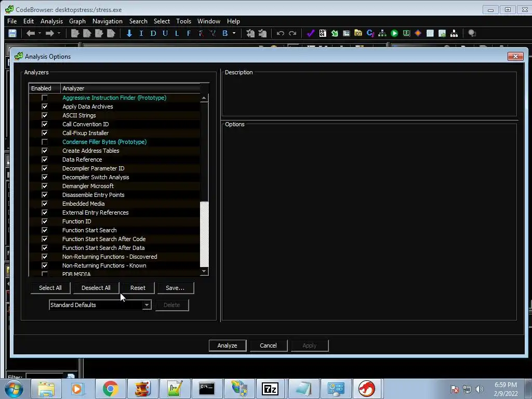Click the function graph hierarchy toolbar icon
532x399 pixels.
click(382, 33)
